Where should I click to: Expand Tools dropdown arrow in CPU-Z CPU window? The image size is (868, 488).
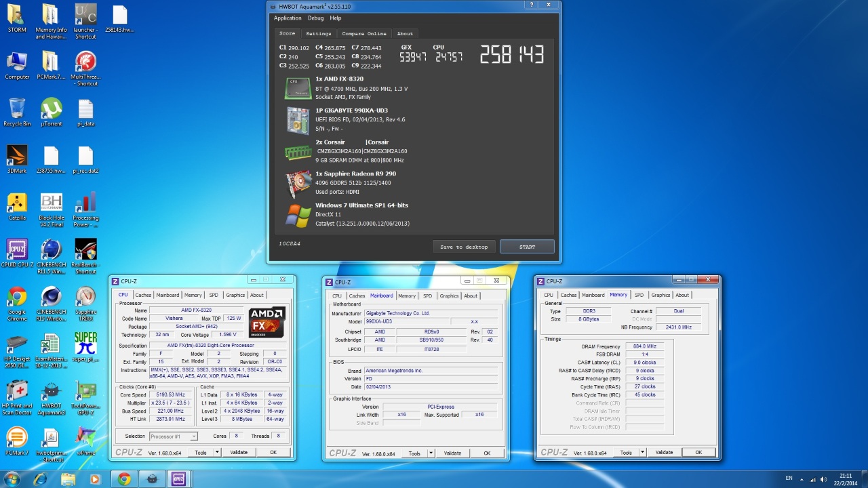[217, 452]
